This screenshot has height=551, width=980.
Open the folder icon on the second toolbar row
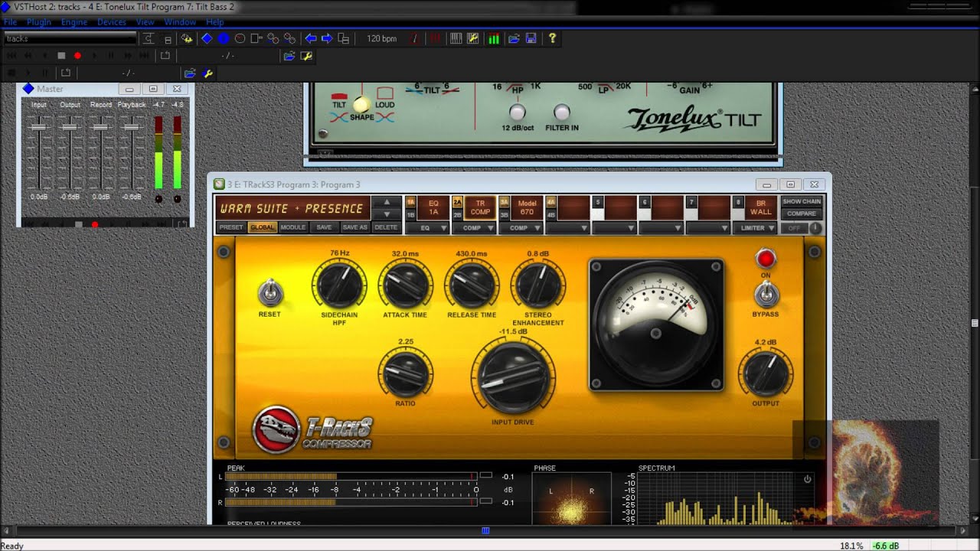click(289, 56)
